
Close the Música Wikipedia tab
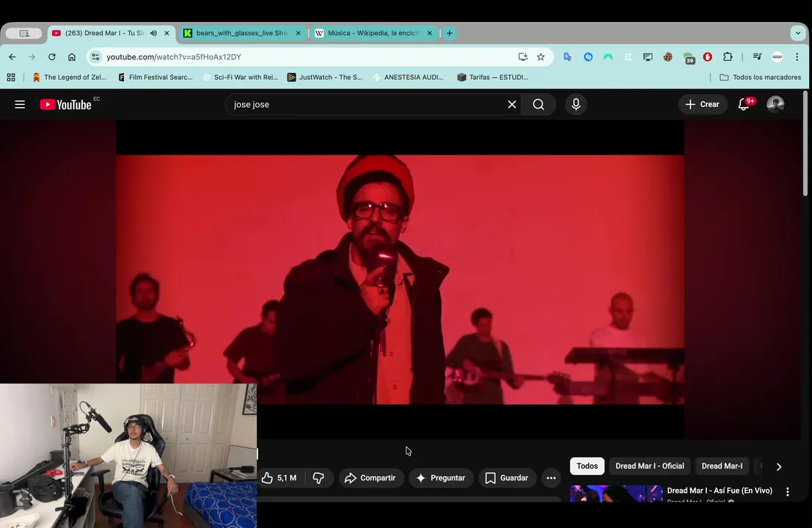point(430,33)
